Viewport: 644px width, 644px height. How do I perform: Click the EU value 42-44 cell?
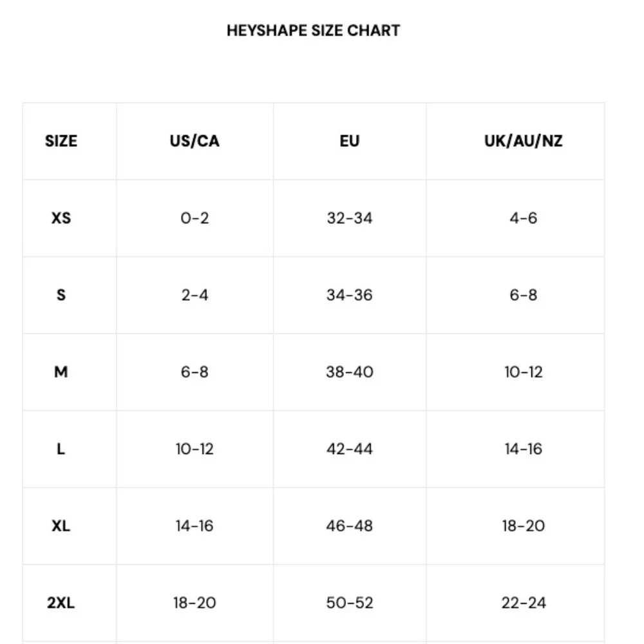click(349, 449)
